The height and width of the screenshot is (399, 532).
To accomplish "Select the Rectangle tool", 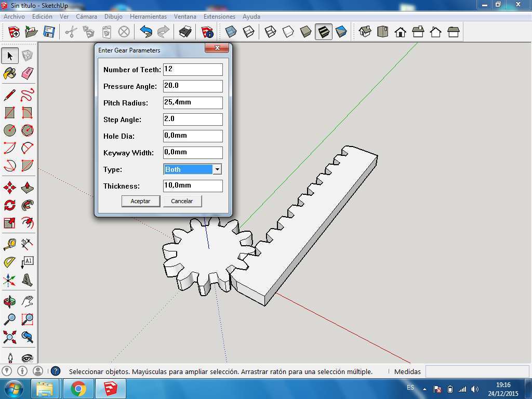I will (10, 113).
